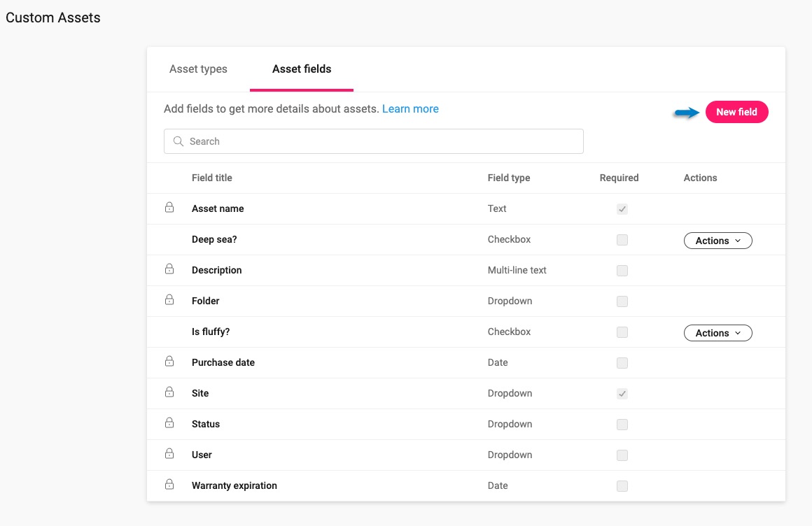Enable Required checkbox for Deep sea?
This screenshot has width=812, height=526.
click(622, 240)
